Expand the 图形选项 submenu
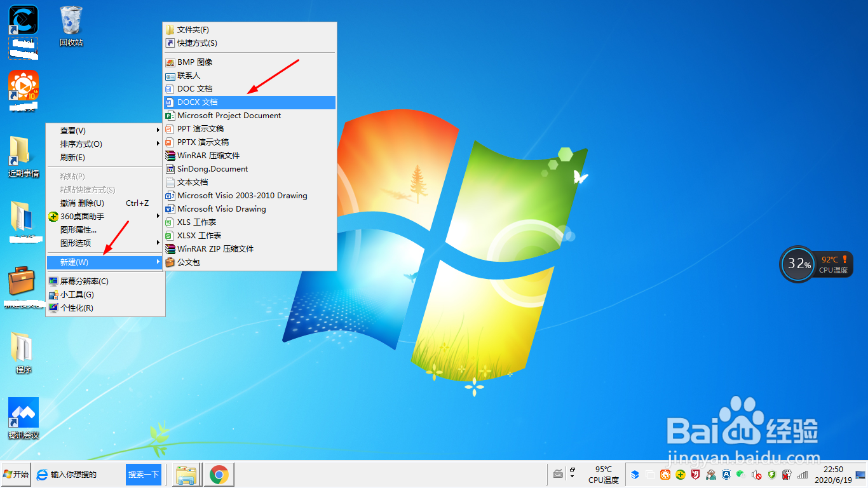The image size is (868, 488). (x=105, y=243)
